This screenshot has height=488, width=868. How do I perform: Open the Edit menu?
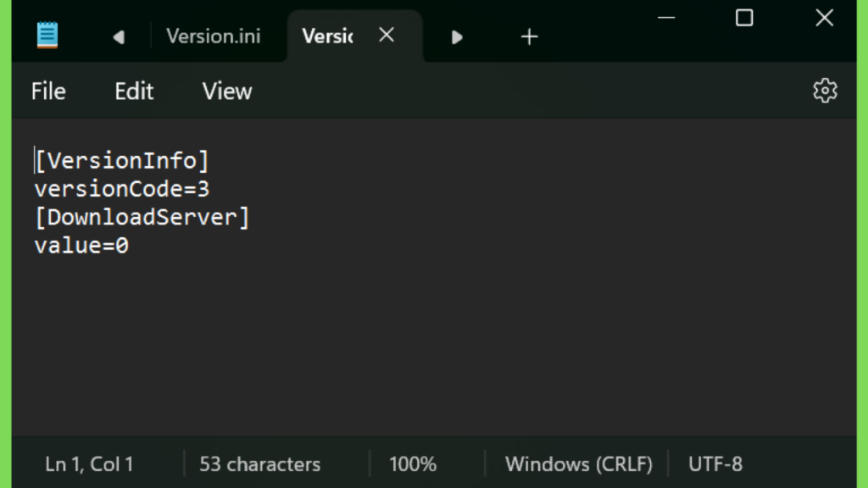click(134, 91)
